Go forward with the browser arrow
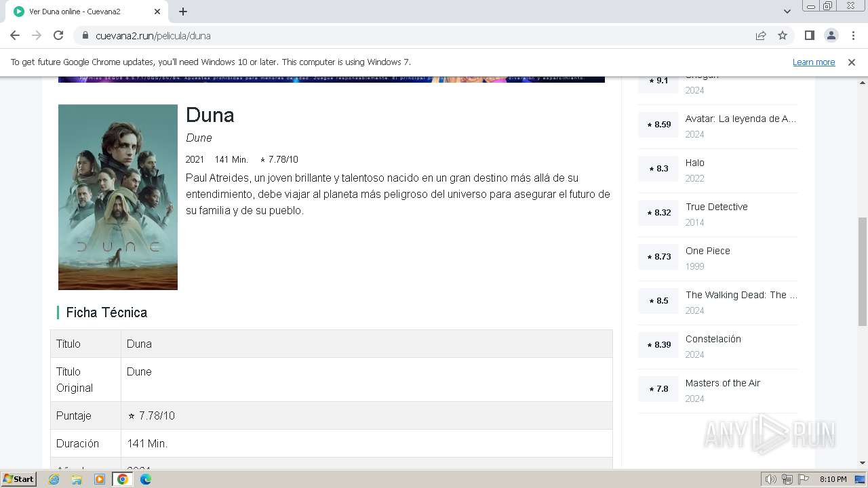 coord(37,35)
